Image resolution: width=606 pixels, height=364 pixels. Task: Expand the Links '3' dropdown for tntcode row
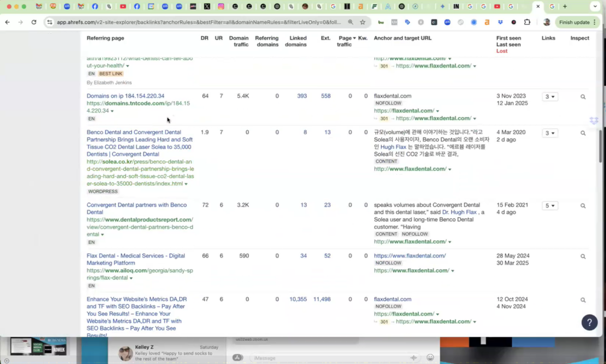coord(550,96)
